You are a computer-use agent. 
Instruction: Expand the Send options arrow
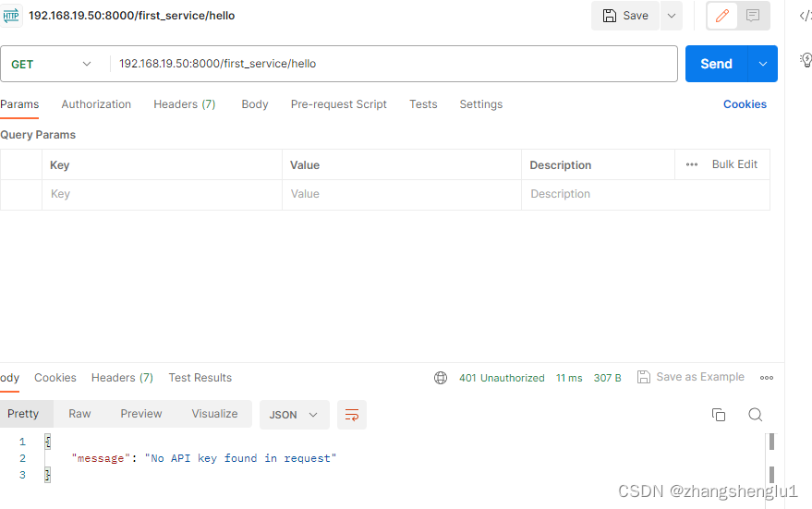tap(763, 64)
